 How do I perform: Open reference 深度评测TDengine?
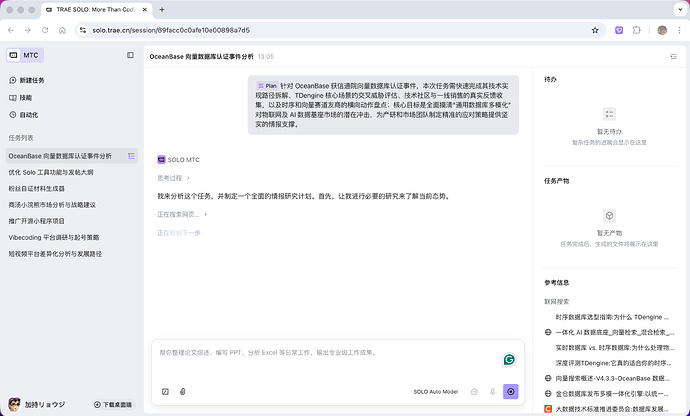tap(612, 363)
